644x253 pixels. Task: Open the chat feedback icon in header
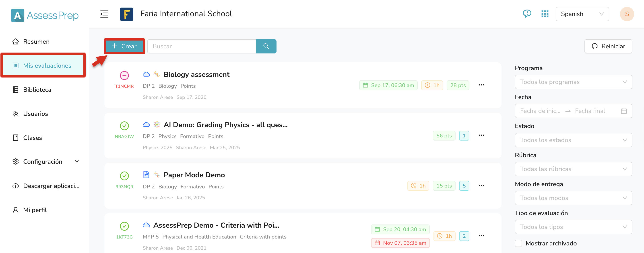click(x=527, y=14)
